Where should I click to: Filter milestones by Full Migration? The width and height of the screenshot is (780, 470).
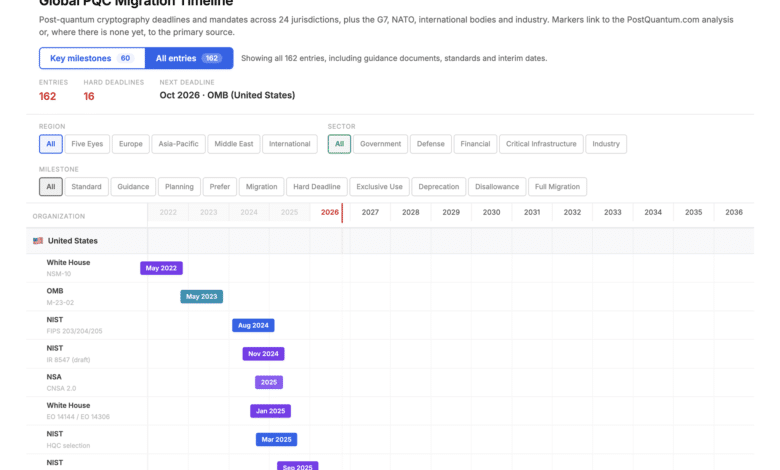[x=557, y=187]
